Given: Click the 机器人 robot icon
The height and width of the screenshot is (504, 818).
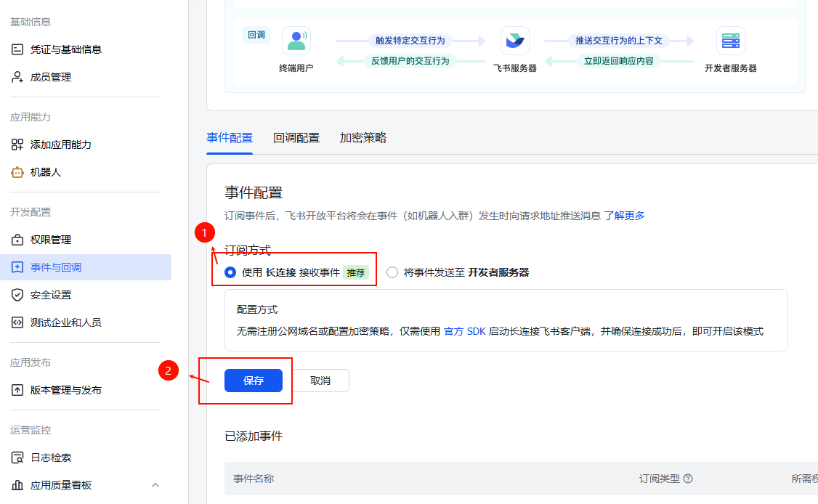Looking at the screenshot, I should tap(17, 172).
